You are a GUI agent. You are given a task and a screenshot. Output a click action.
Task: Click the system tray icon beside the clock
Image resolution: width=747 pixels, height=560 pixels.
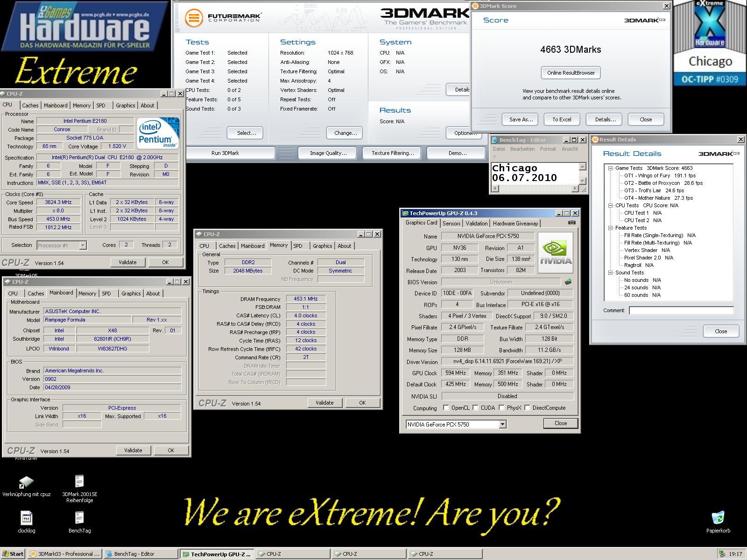[722, 554]
